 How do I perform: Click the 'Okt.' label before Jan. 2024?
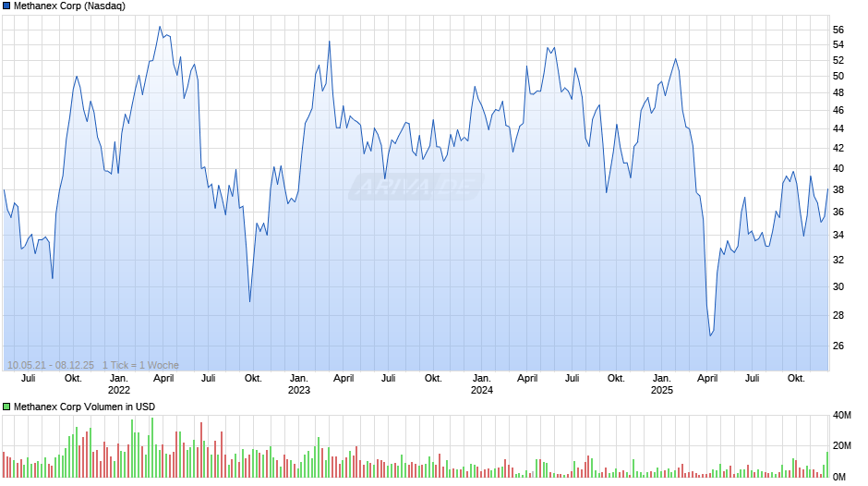tap(433, 379)
